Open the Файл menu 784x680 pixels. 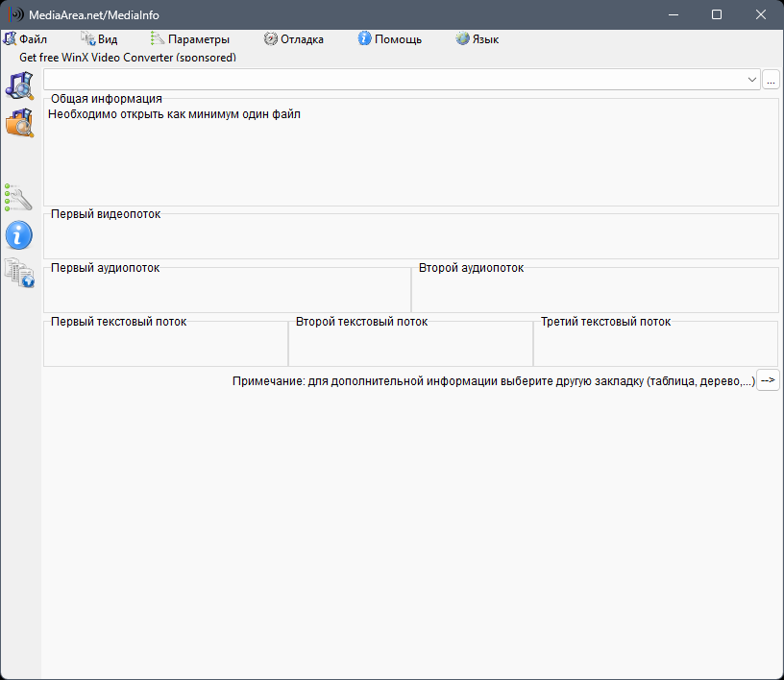(x=25, y=39)
